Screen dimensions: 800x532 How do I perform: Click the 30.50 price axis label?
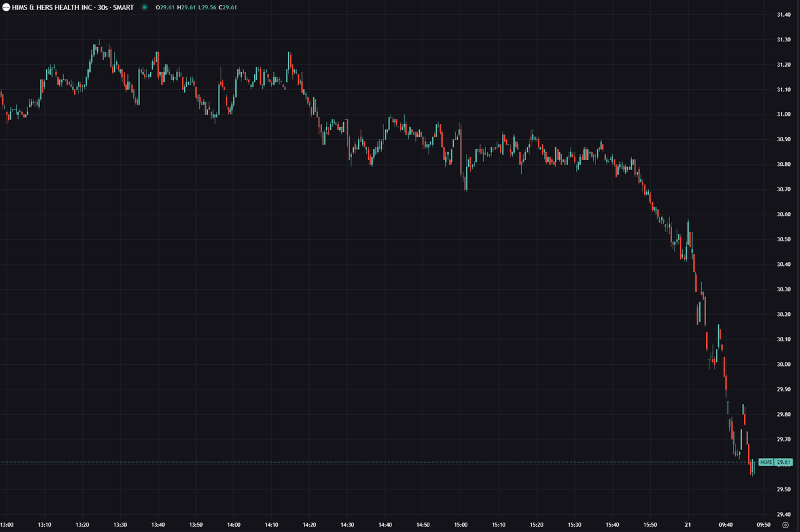tap(783, 239)
